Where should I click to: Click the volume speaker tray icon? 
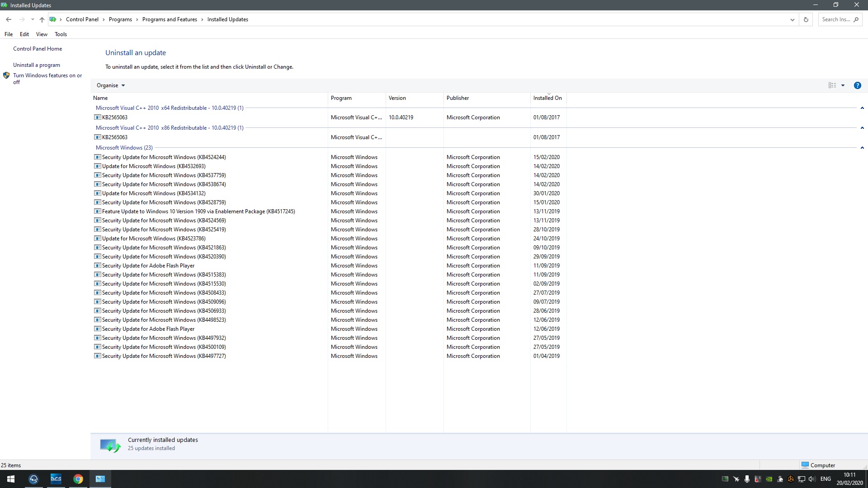[x=812, y=479]
